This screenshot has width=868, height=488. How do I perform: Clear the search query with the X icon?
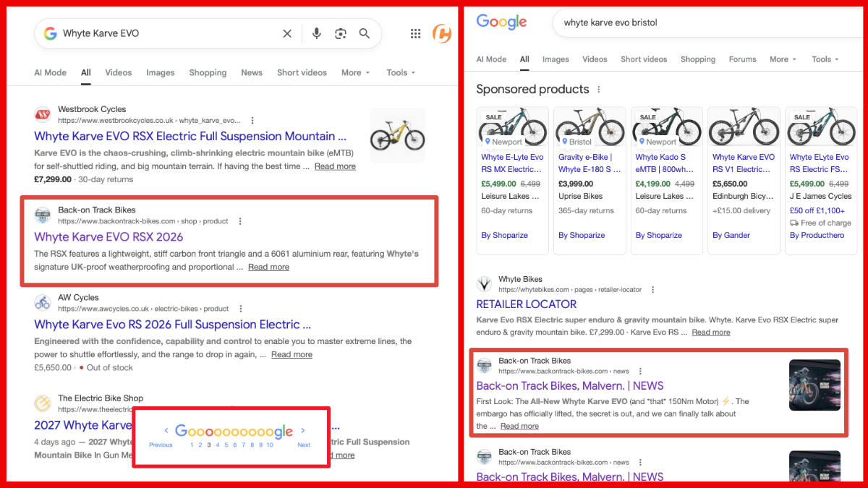tap(287, 33)
